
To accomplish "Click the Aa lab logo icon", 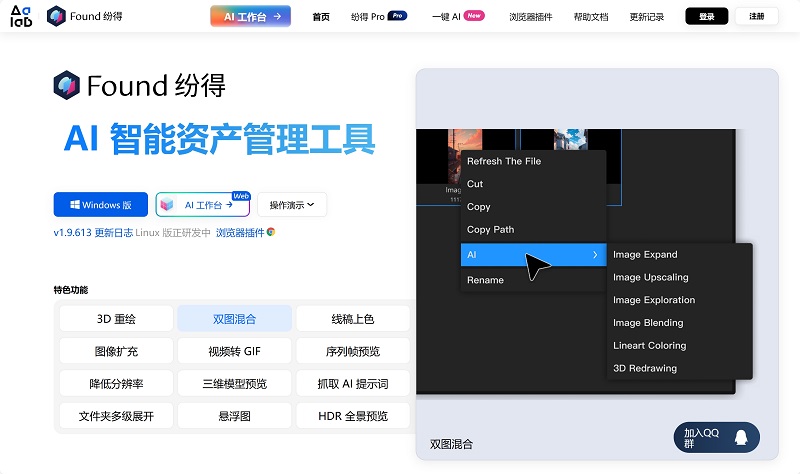I will pyautogui.click(x=21, y=16).
